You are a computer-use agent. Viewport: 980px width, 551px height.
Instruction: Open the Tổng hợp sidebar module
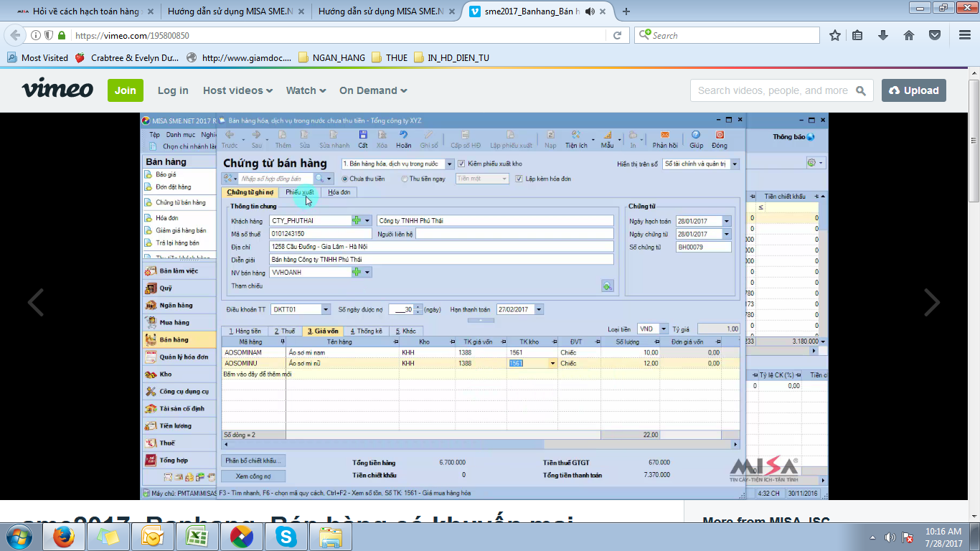pos(179,460)
